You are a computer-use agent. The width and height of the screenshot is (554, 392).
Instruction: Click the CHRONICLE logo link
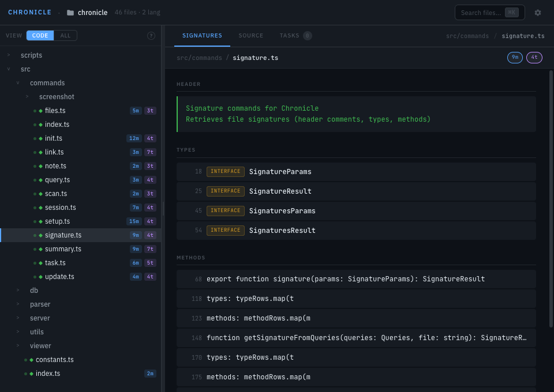coord(29,12)
